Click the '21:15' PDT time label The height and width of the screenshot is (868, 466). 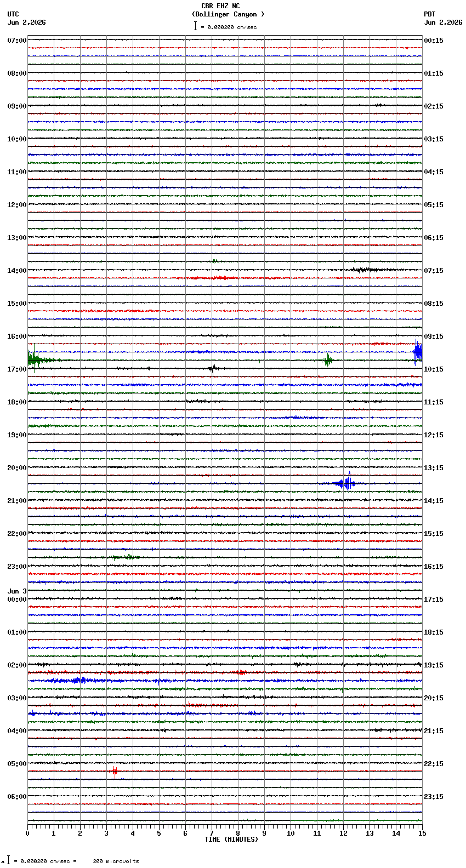pos(434,731)
